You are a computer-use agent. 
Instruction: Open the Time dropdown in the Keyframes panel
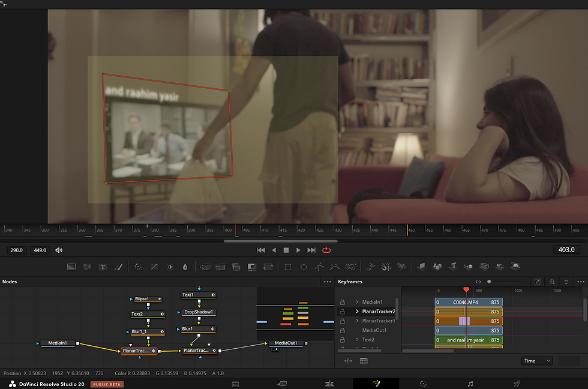[x=538, y=361]
